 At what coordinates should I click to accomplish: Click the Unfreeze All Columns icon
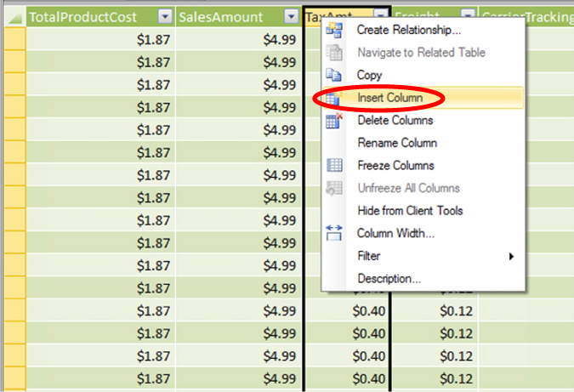pyautogui.click(x=334, y=188)
